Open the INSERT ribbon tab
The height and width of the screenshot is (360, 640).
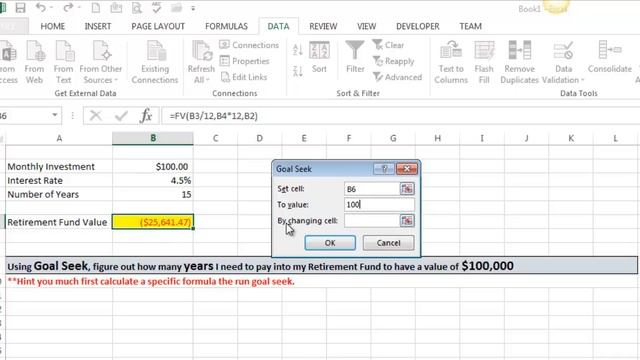click(x=98, y=26)
